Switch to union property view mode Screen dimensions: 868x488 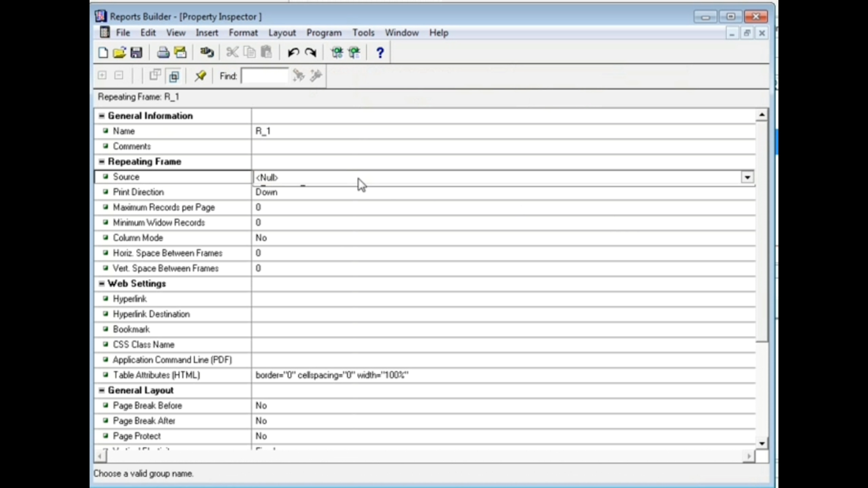156,75
